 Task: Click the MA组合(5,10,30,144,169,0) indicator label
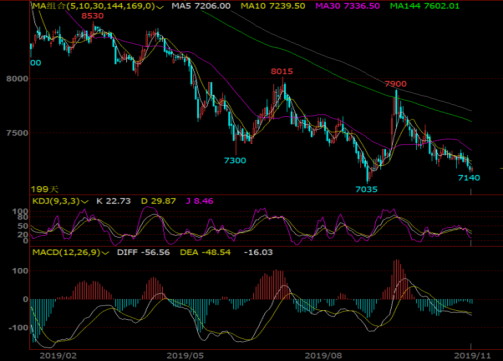[x=93, y=6]
